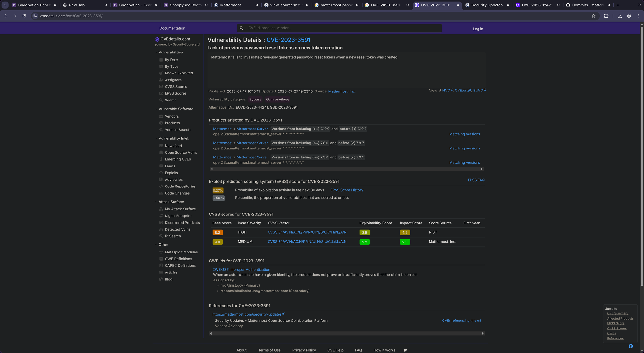Click the scroll-to-top arrow icon
644x353 pixels.
click(631, 346)
